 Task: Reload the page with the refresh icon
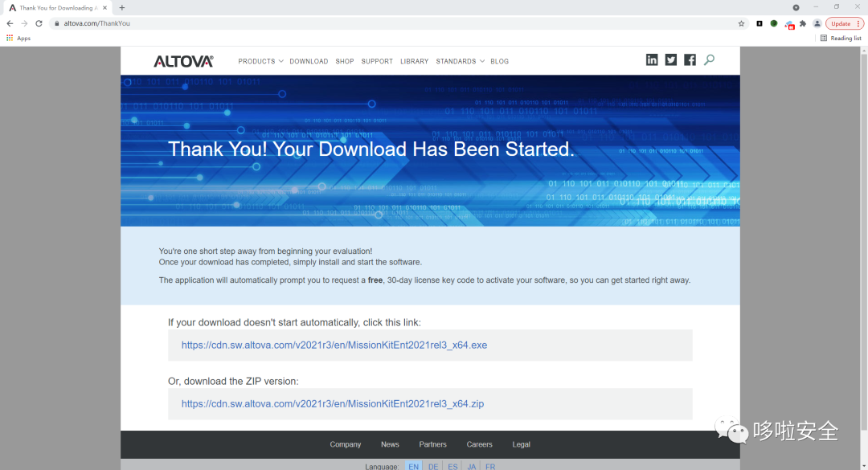pyautogui.click(x=39, y=23)
